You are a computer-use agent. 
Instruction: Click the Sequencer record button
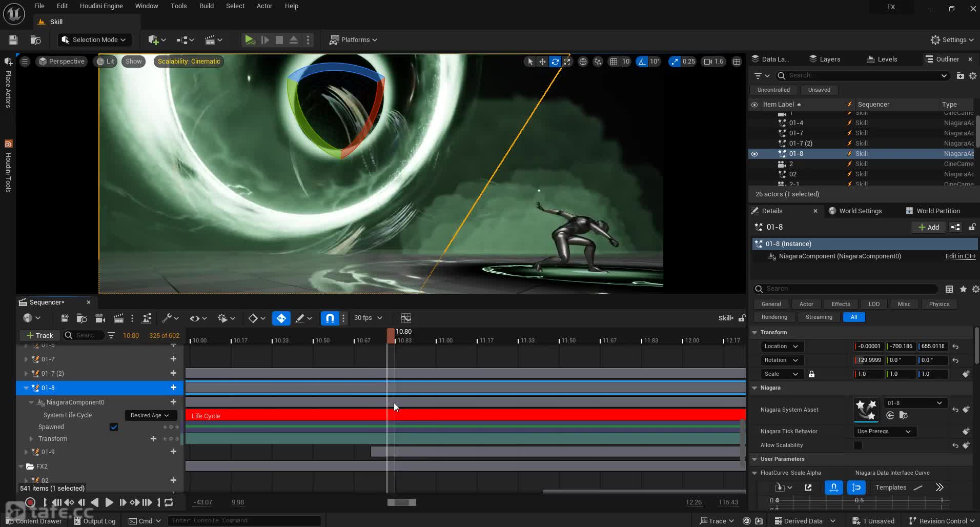[x=30, y=502]
